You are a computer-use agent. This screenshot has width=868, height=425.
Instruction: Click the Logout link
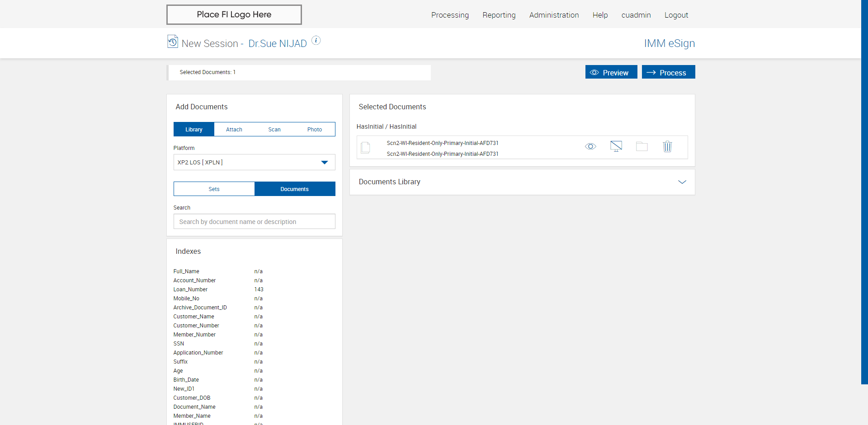pos(676,15)
